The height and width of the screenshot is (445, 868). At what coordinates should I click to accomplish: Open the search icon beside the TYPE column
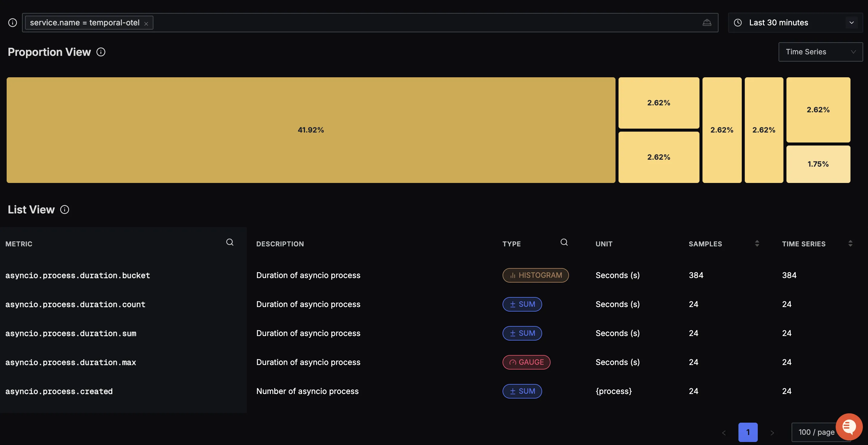tap(564, 242)
